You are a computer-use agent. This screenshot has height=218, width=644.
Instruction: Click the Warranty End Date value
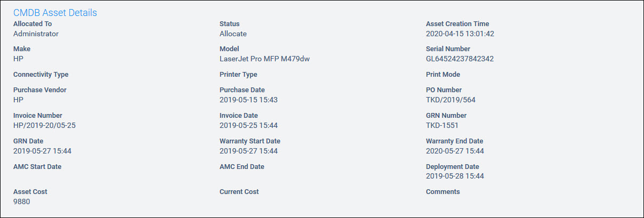[x=455, y=151]
